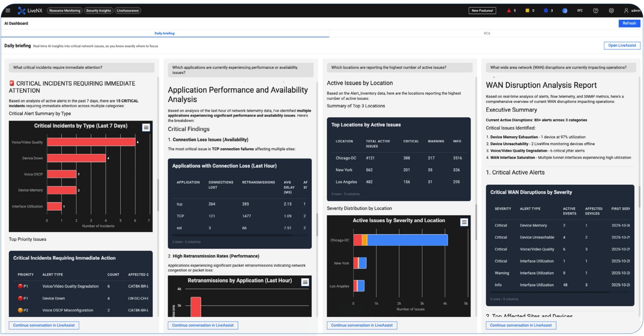Switch to the Daily briefing tab
Viewport: 644px width, 336px height.
[x=164, y=33]
